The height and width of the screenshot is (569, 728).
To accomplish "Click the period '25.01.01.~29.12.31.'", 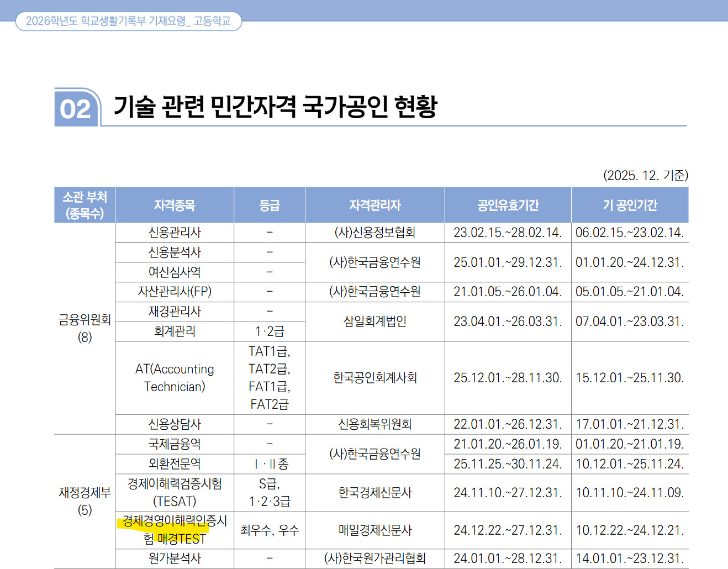I will pyautogui.click(x=508, y=262).
